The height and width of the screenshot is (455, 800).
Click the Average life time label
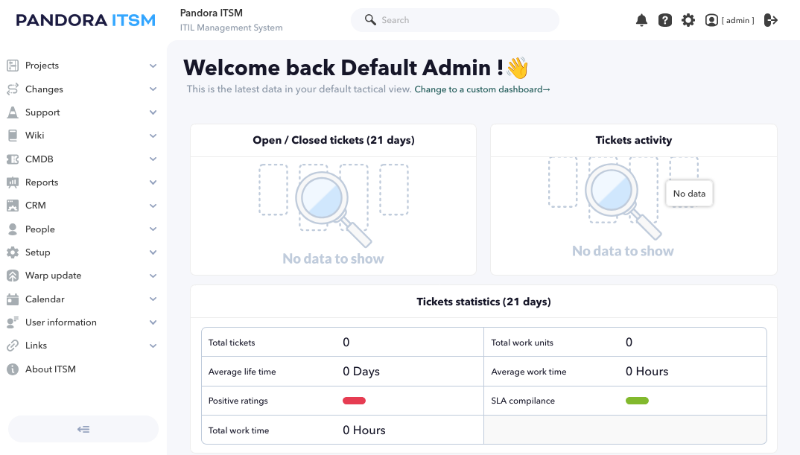pos(242,371)
